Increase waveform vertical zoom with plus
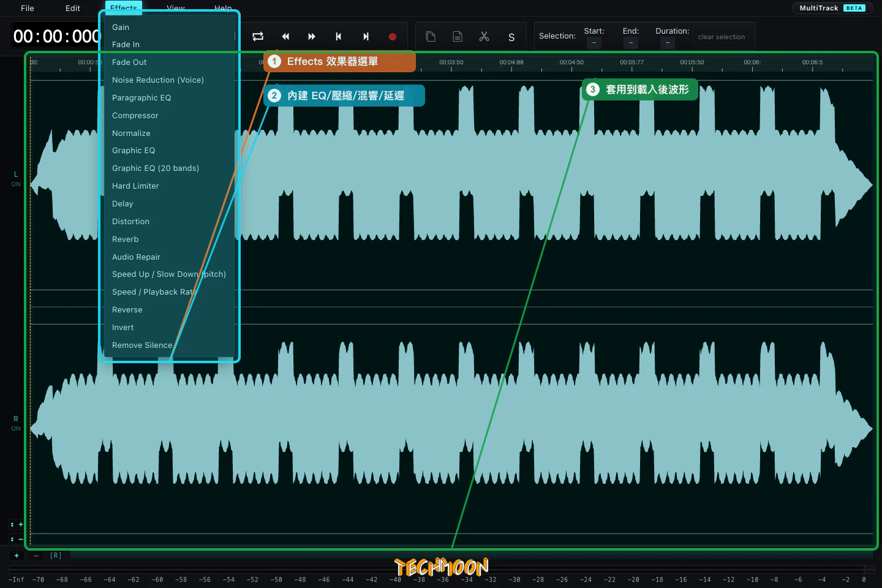 17,524
